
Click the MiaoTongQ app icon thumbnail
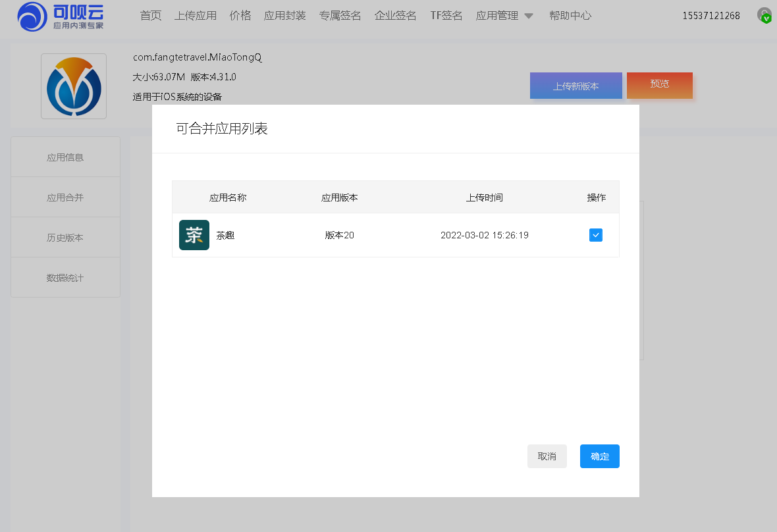point(73,86)
